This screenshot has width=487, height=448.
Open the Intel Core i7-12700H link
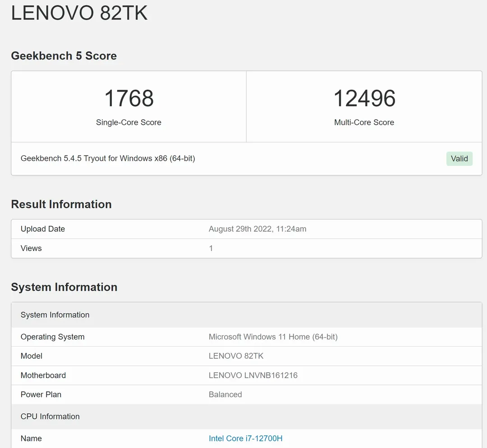point(245,439)
